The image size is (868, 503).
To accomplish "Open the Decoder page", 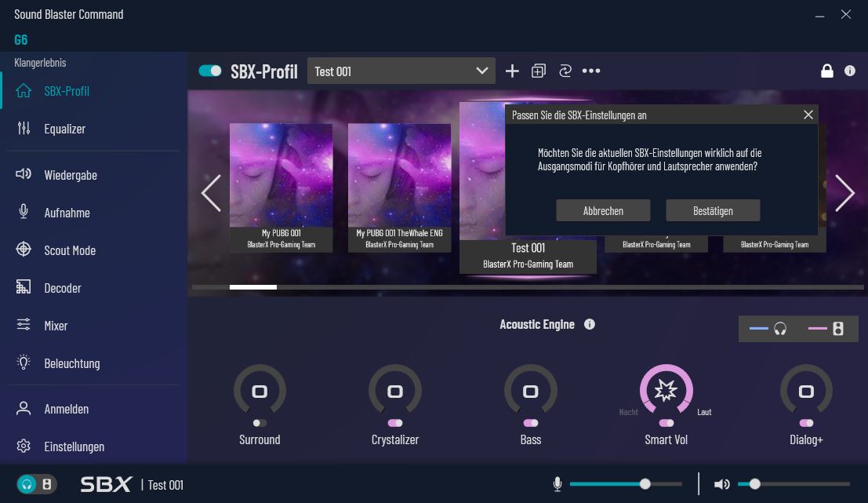I will click(94, 288).
